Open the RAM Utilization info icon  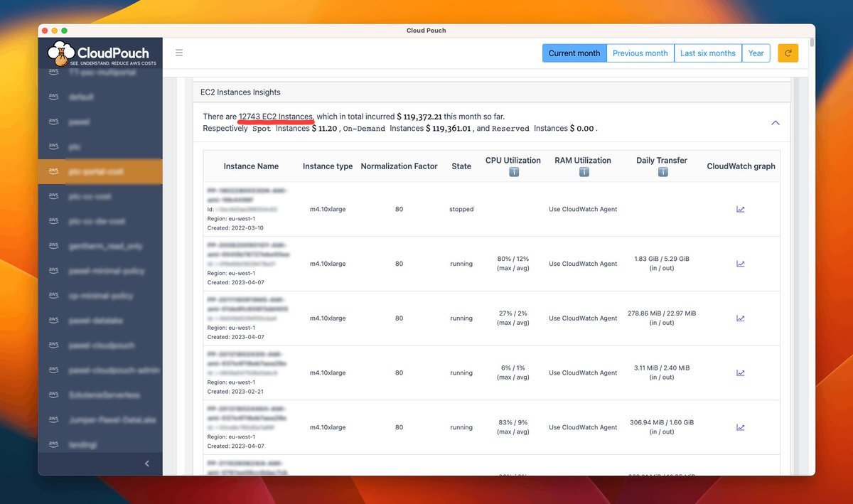point(583,172)
